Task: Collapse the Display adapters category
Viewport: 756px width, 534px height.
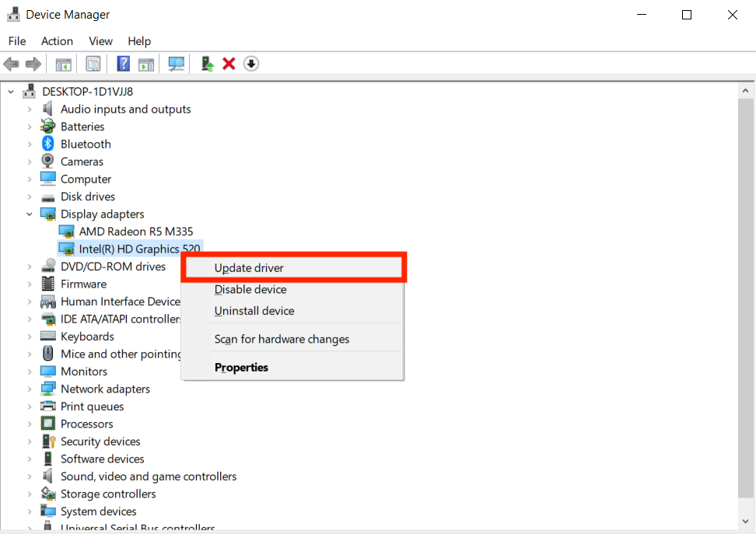Action: 30,214
